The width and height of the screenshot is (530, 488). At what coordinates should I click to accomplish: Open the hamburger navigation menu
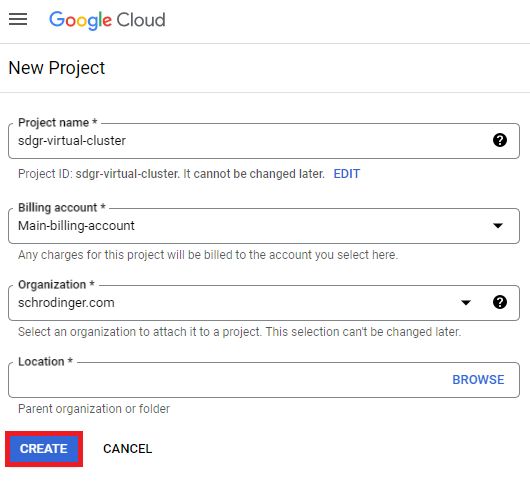click(18, 19)
